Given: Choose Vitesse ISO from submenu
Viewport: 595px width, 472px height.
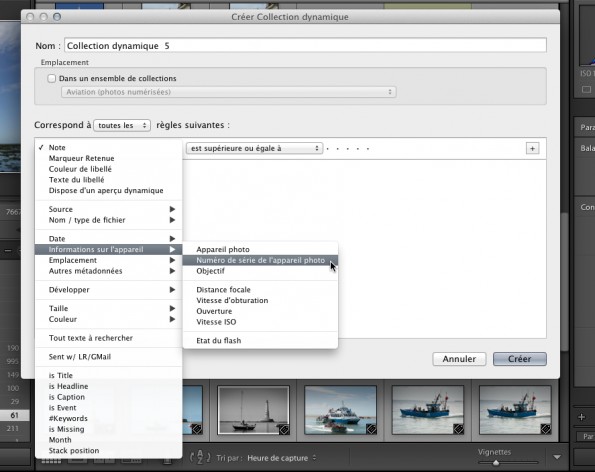Looking at the screenshot, I should 216,322.
